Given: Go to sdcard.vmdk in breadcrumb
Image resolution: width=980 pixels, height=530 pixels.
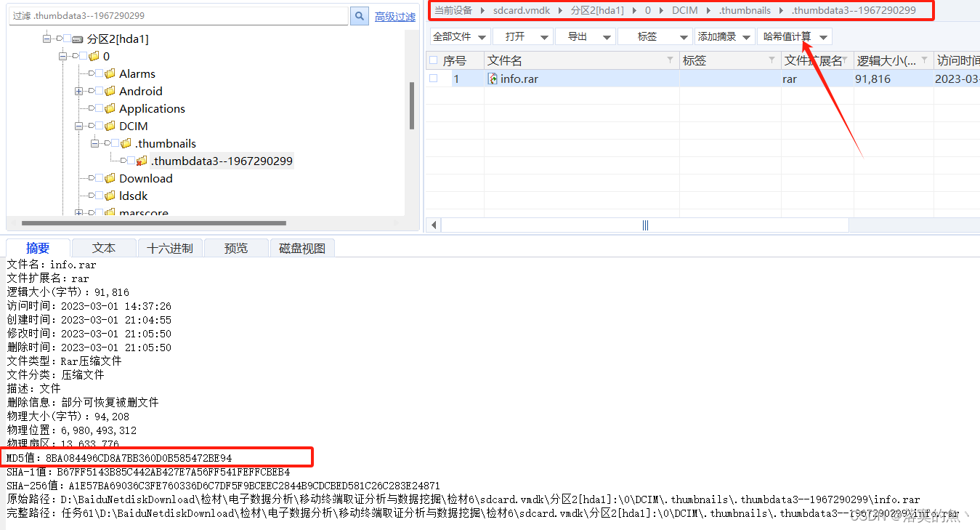Looking at the screenshot, I should coord(522,10).
